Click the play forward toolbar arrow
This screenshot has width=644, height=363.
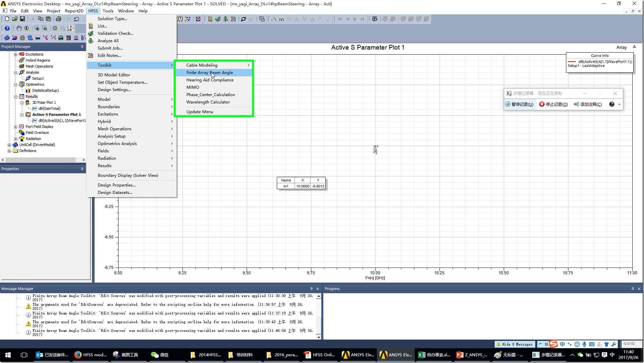pyautogui.click(x=355, y=19)
